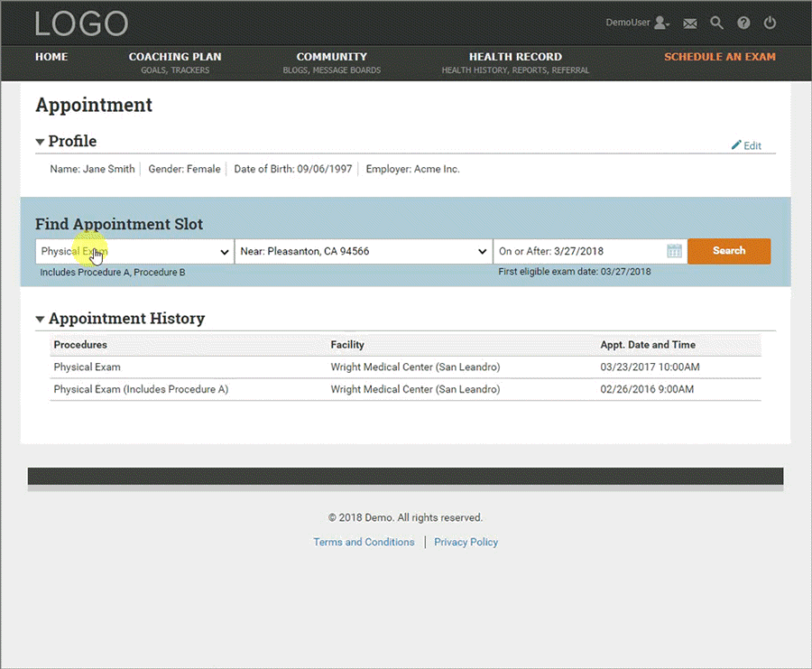Open the Physical Exam dropdown
812x669 pixels.
tap(134, 251)
